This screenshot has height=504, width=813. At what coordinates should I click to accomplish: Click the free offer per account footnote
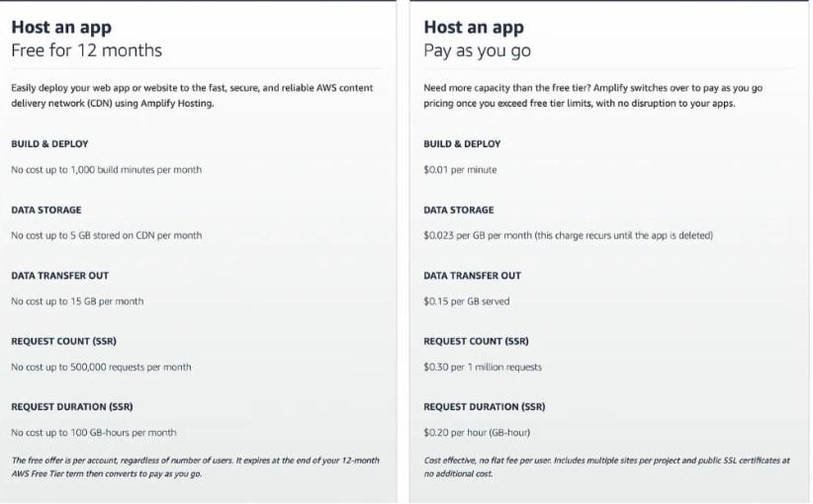coord(195,467)
